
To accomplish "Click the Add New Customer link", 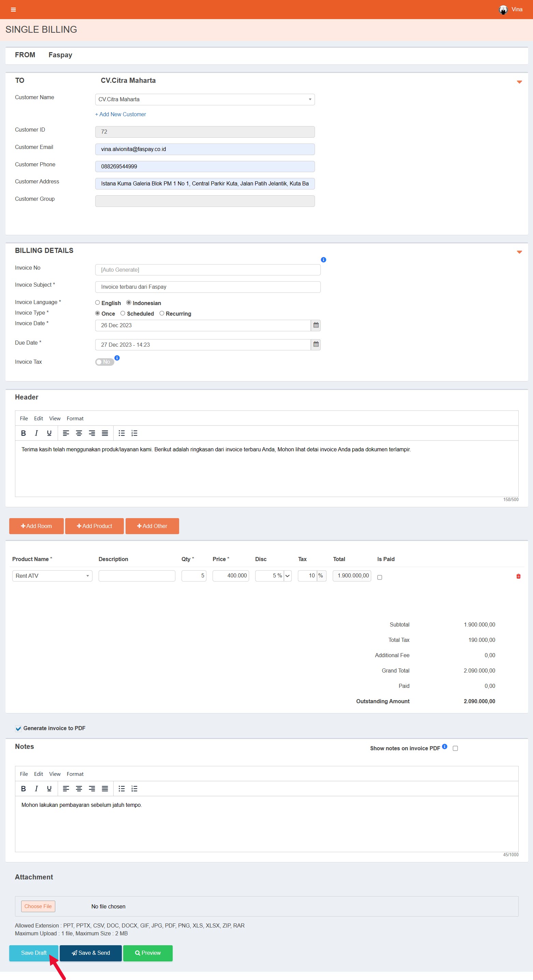I will pos(120,114).
